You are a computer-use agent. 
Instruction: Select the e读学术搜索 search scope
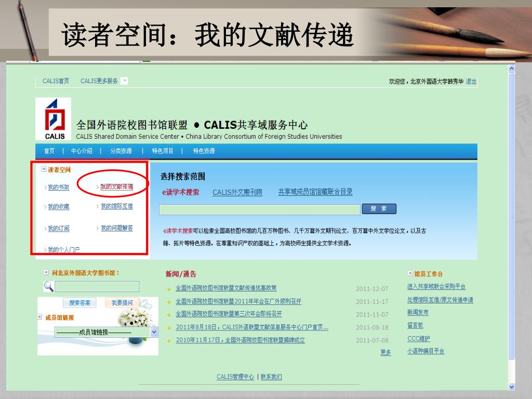tap(180, 192)
